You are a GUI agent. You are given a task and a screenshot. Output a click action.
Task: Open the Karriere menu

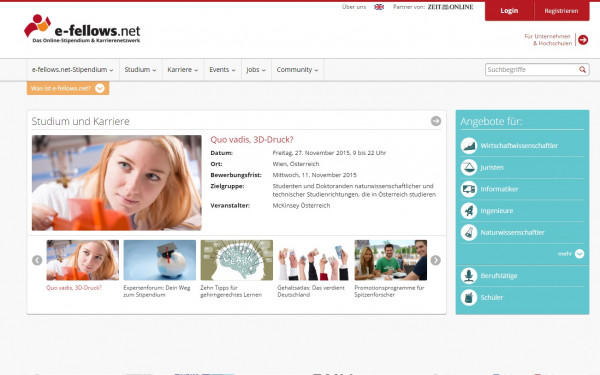(183, 70)
